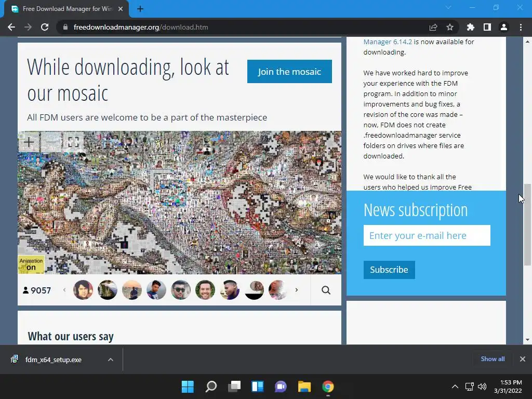Viewport: 532px width, 399px height.
Task: Click scrollbar down arrow
Action: click(x=527, y=340)
